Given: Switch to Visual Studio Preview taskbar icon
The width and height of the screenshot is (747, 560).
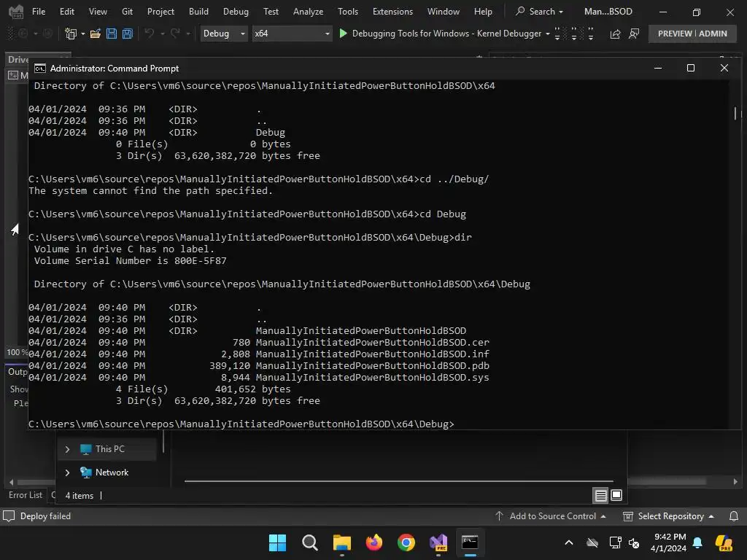Looking at the screenshot, I should pos(438,542).
